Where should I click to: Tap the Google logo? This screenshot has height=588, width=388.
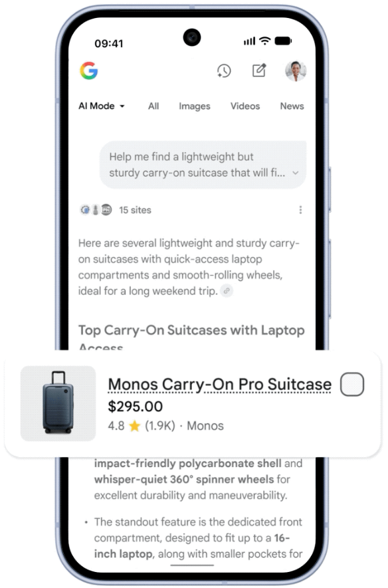pyautogui.click(x=89, y=71)
